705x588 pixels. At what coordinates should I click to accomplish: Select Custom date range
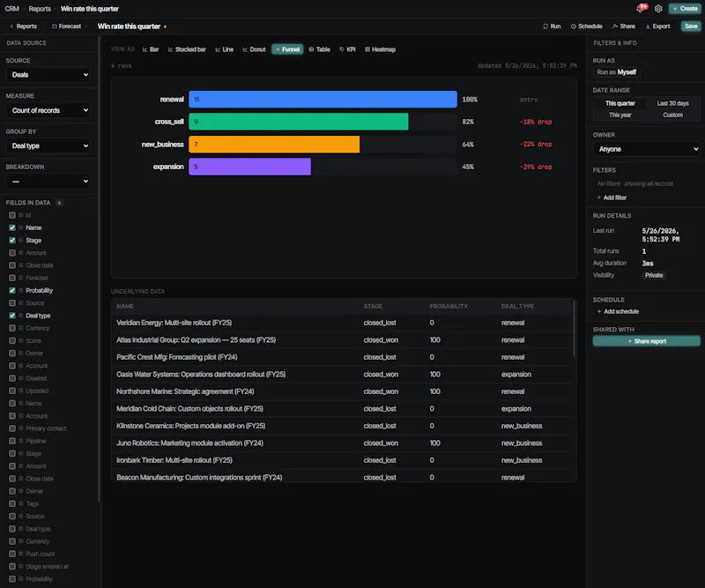[672, 115]
